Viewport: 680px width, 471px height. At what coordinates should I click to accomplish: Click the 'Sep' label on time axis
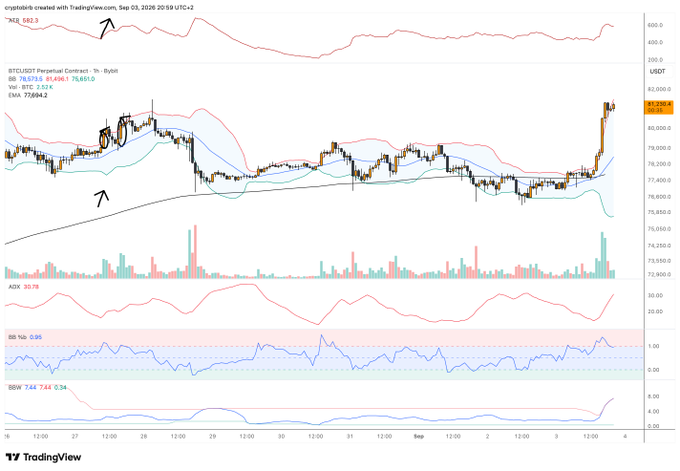coord(418,436)
